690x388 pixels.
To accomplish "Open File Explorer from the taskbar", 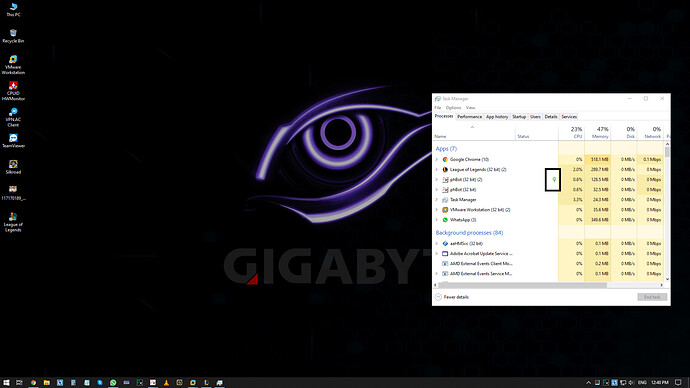I will [46, 383].
